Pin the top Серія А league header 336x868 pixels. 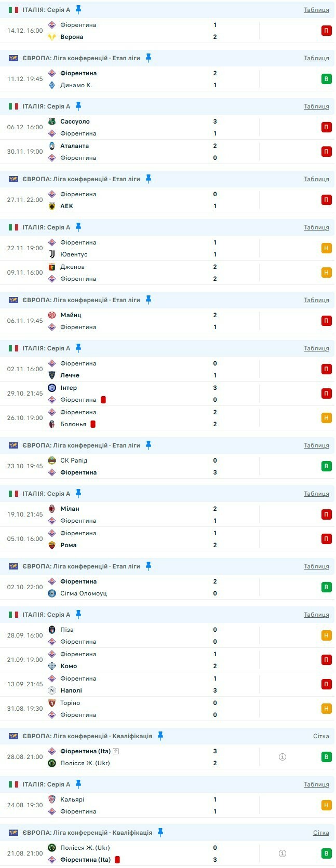point(78,9)
